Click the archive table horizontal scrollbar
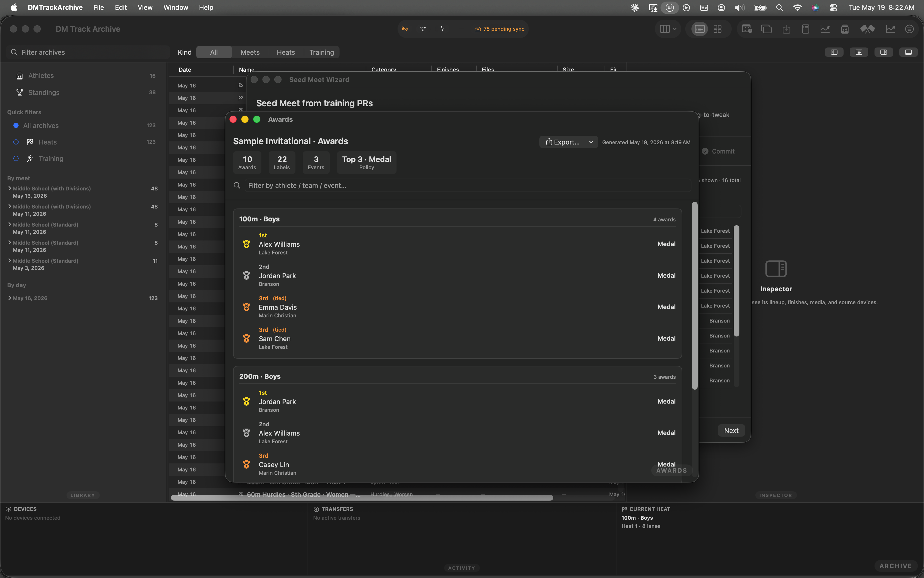This screenshot has height=578, width=924. [x=362, y=498]
